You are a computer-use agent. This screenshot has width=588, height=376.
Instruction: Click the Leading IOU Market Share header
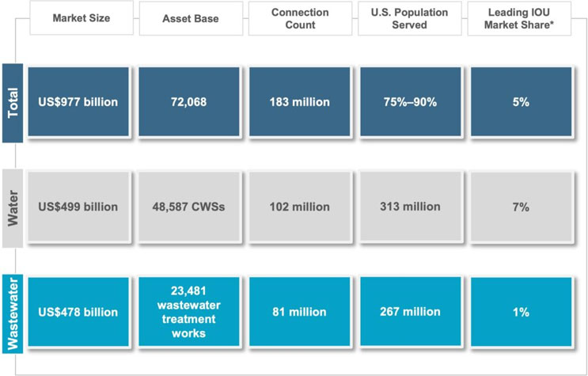[520, 18]
